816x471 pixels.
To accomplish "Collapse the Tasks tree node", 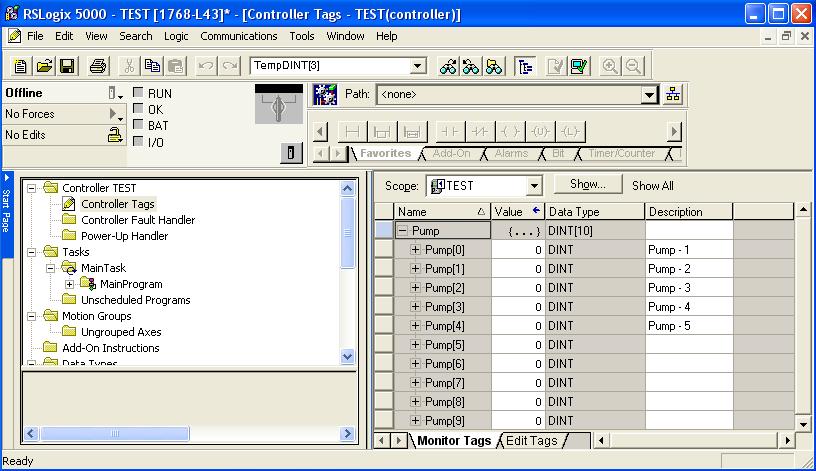I will 32,252.
